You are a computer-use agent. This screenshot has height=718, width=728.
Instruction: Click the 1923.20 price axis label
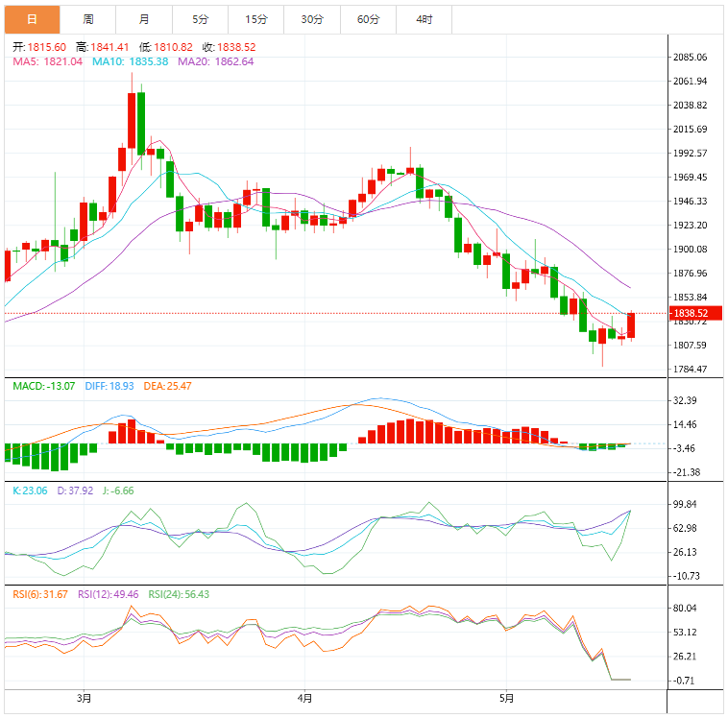690,226
